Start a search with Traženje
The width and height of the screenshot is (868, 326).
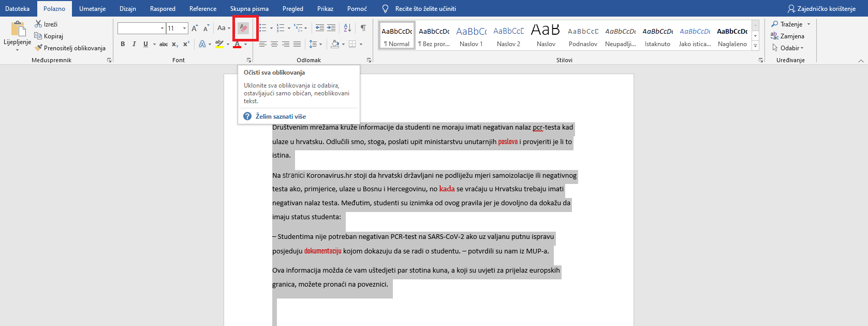pyautogui.click(x=787, y=24)
